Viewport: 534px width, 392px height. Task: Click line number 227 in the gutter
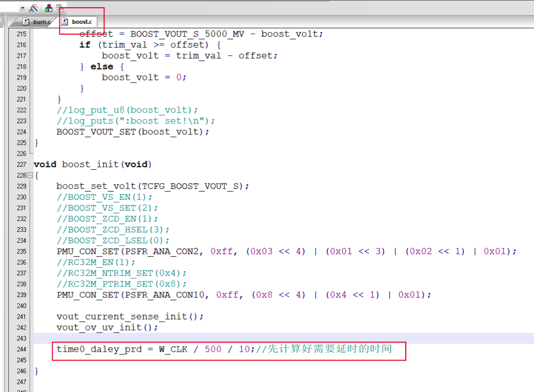(x=22, y=165)
